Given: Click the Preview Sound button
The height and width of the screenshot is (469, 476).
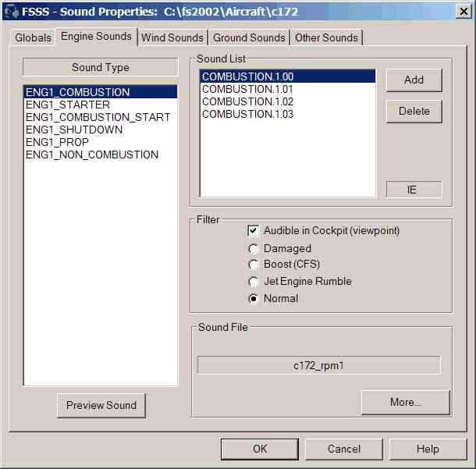Looking at the screenshot, I should (x=101, y=406).
